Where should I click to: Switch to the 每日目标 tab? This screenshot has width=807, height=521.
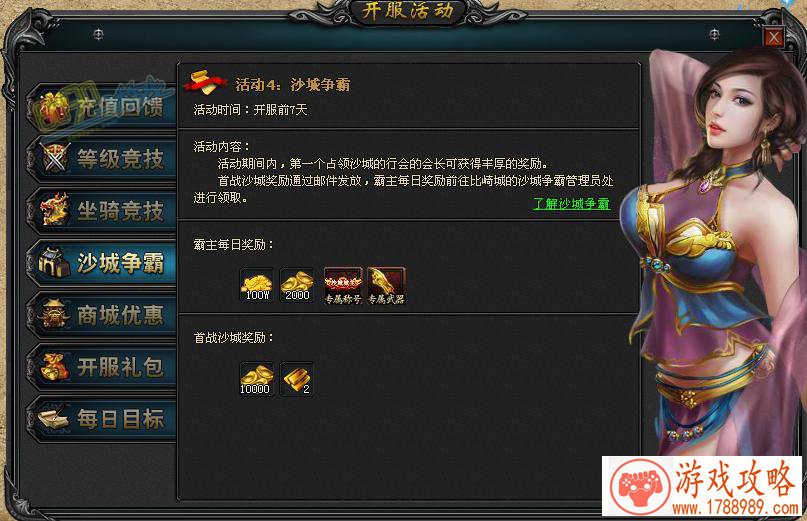(102, 419)
